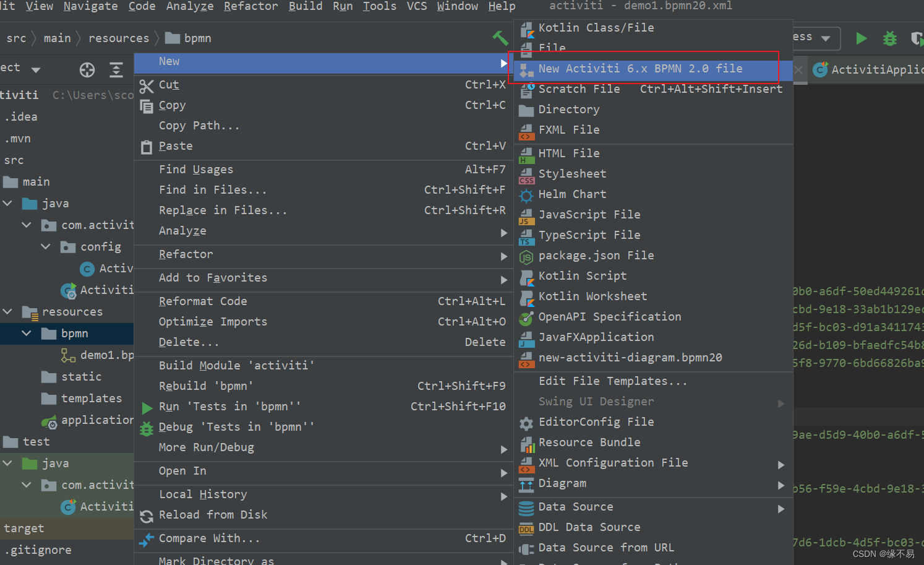Viewport: 924px width, 565px height.
Task: Open the VCS menu
Action: pyautogui.click(x=416, y=6)
